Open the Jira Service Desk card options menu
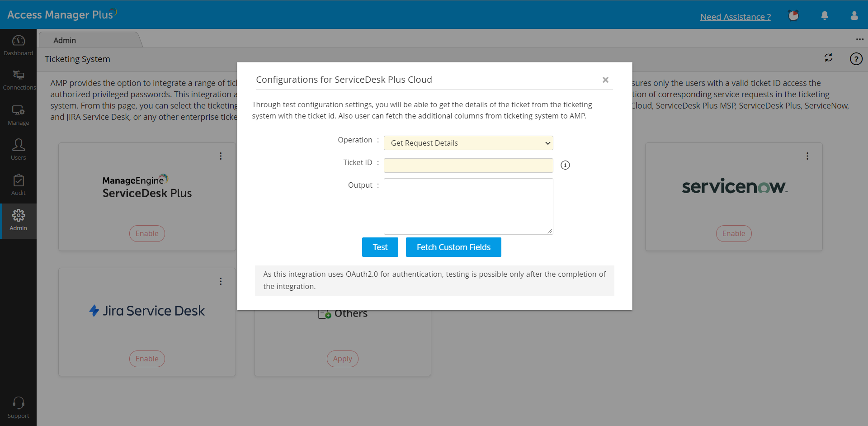 221,281
